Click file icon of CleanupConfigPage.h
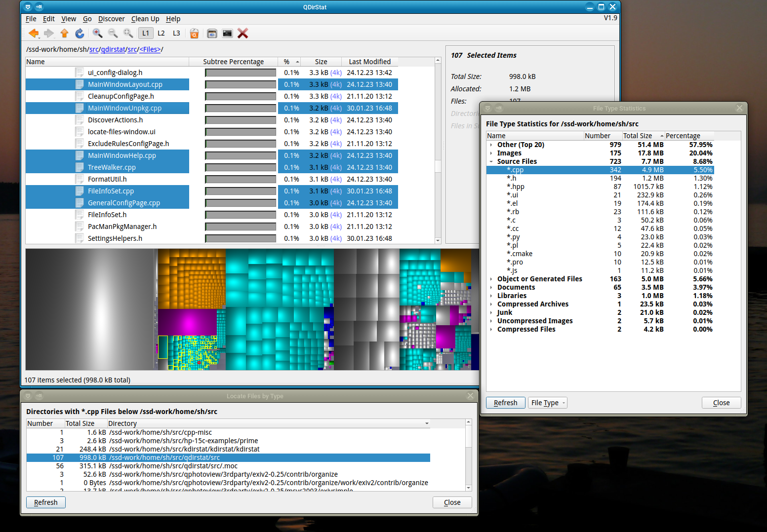The height and width of the screenshot is (532, 767). 79,96
